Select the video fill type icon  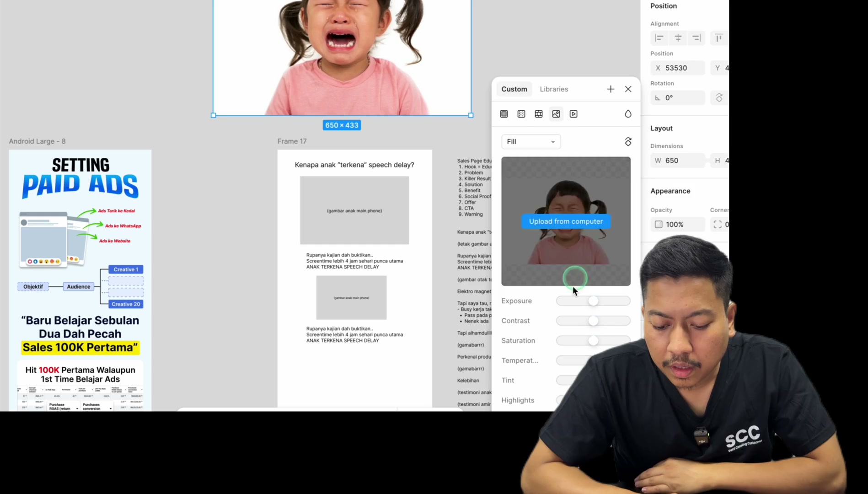tap(573, 114)
